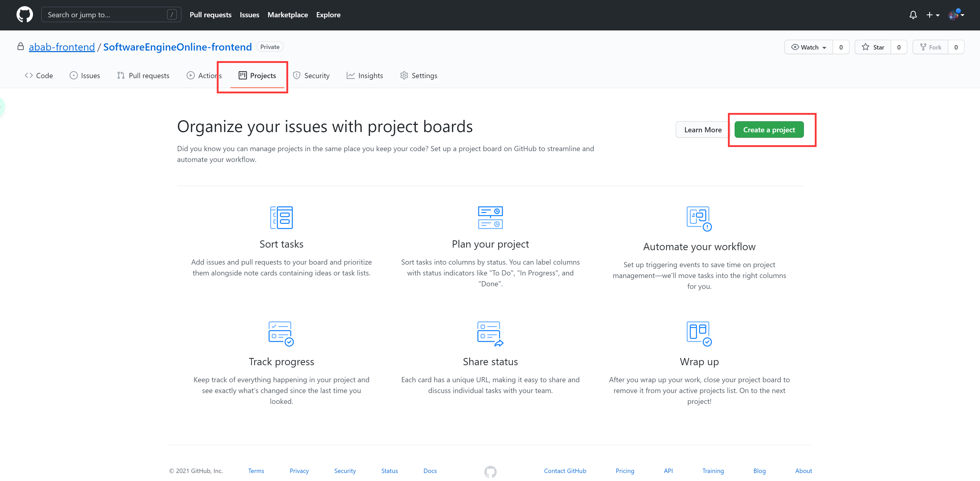Click the footer GitHub mark icon
The height and width of the screenshot is (481, 980).
(490, 471)
